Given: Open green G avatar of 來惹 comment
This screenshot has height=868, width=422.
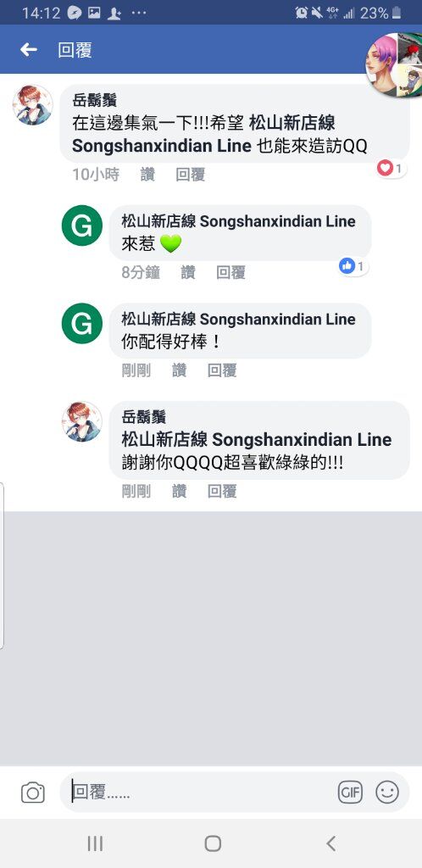Looking at the screenshot, I should coord(82,225).
